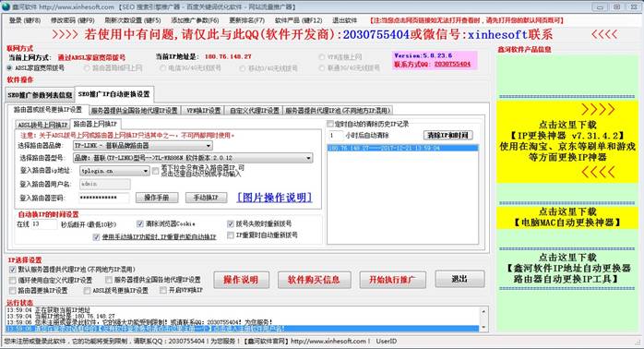The height and width of the screenshot is (349, 644).
Task: Select the ADSL家庭宽带拨号 radio button
Action: 9,67
